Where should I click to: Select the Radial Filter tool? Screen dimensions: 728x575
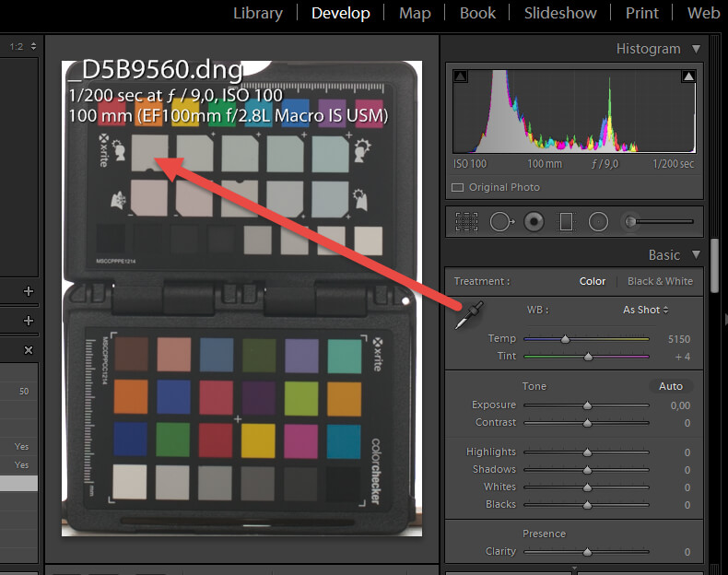(x=598, y=222)
